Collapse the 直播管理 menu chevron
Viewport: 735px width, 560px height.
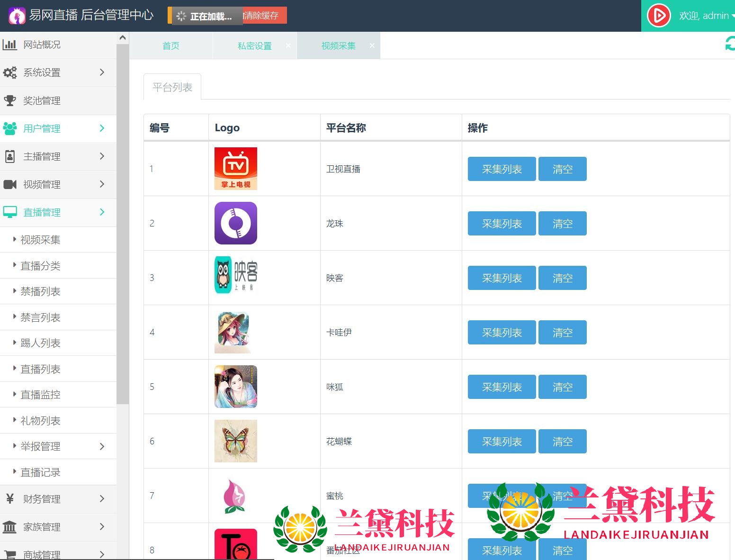click(102, 212)
